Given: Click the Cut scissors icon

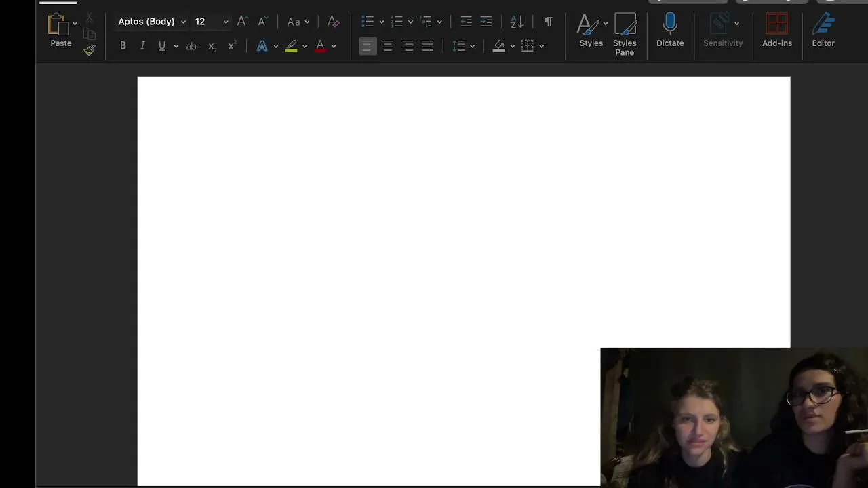Looking at the screenshot, I should click(x=90, y=18).
